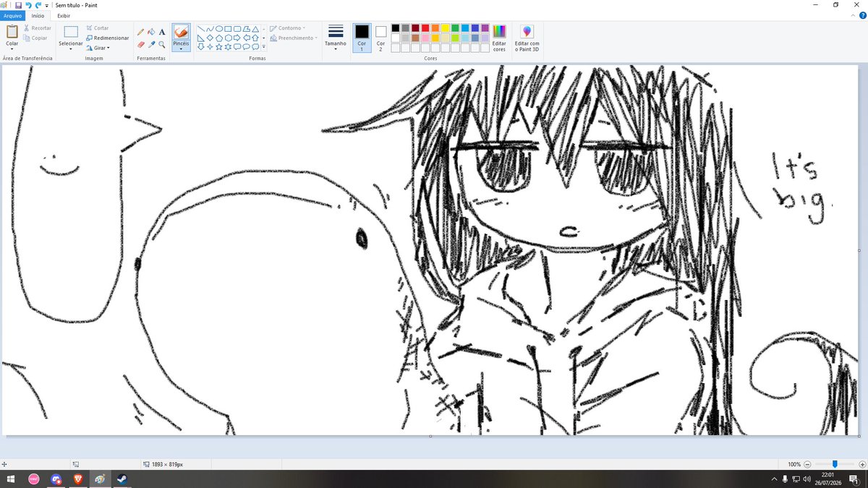The width and height of the screenshot is (868, 488).
Task: Click the Undo arrow in title bar
Action: click(28, 5)
